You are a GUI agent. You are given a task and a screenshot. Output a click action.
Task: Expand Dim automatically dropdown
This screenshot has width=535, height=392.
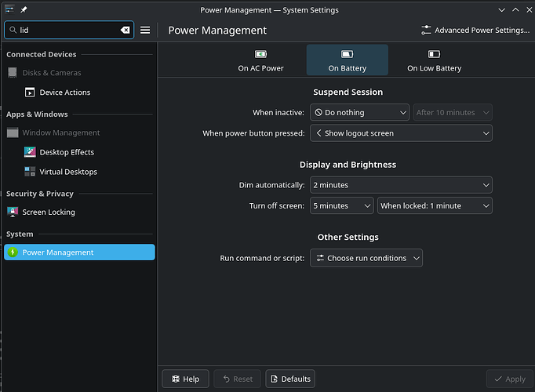[401, 185]
